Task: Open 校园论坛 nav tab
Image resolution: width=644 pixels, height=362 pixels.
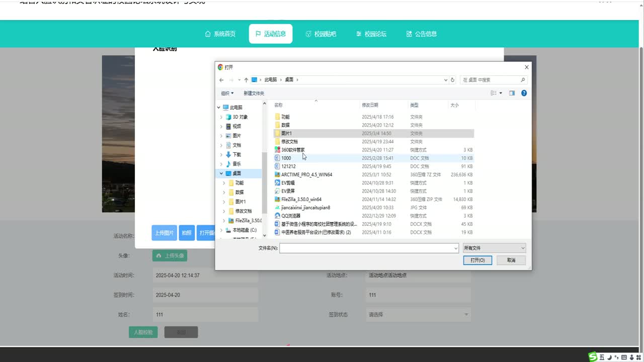Action: (371, 34)
